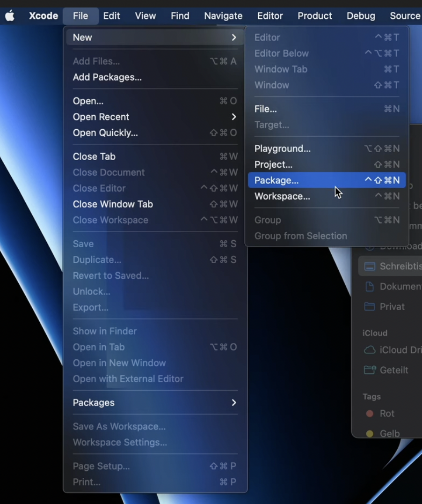This screenshot has height=504, width=422.
Task: Choose New Package… highlighted entry
Action: [327, 180]
